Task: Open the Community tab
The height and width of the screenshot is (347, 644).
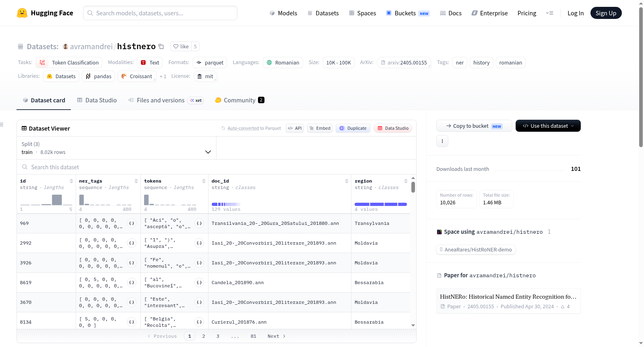Action: pyautogui.click(x=240, y=100)
